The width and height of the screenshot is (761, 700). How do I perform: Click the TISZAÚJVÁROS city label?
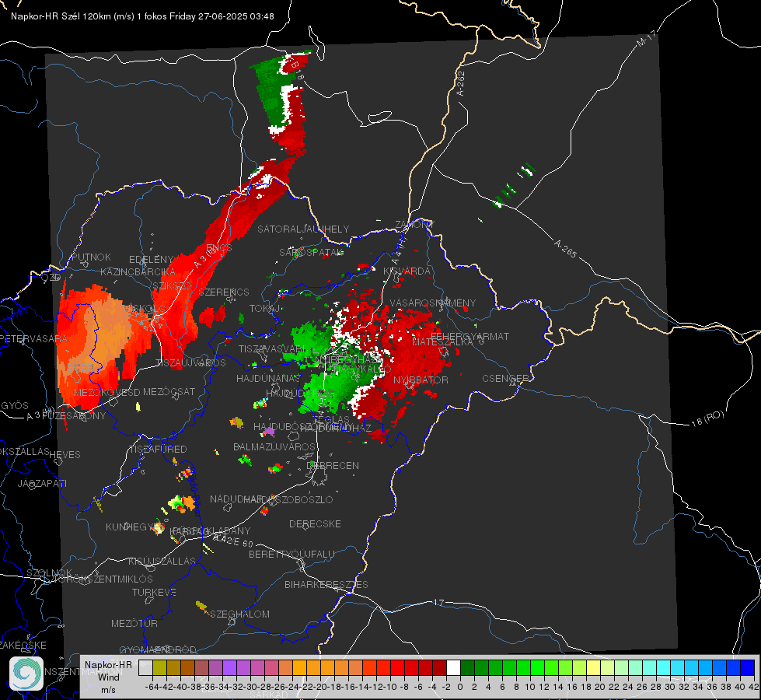click(190, 363)
